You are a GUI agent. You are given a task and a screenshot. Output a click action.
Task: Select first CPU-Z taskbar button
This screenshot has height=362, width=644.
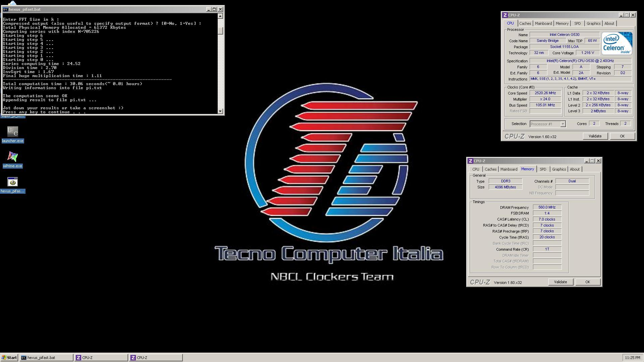click(x=101, y=358)
